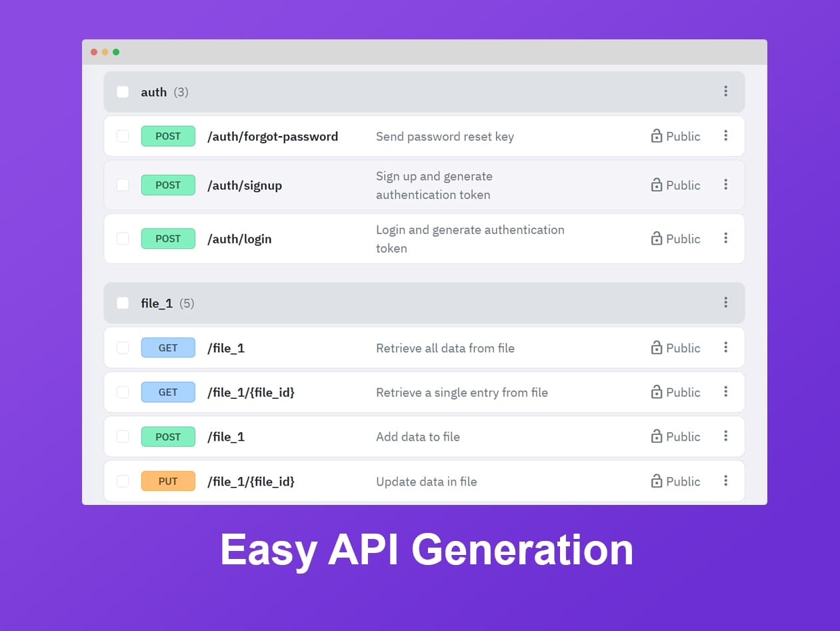Open options menu for /auth/forgot-password row
Viewport: 840px width, 631px height.
(x=725, y=136)
